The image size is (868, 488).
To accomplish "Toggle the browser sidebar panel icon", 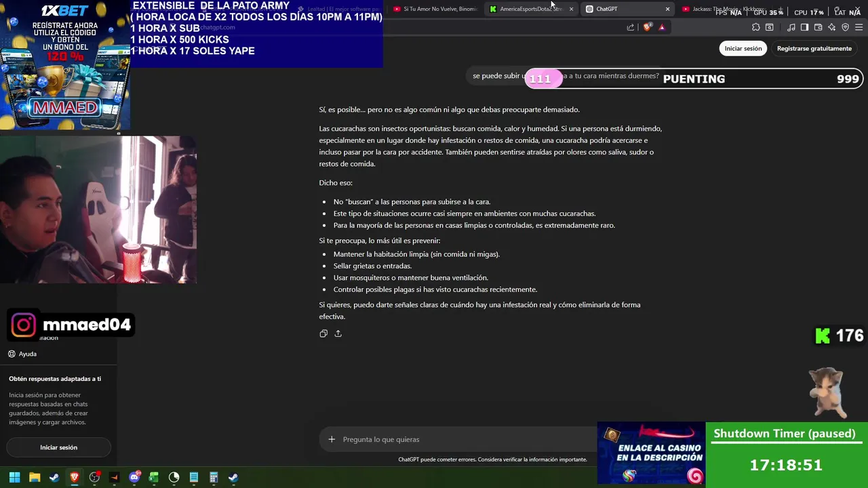I will (x=804, y=27).
